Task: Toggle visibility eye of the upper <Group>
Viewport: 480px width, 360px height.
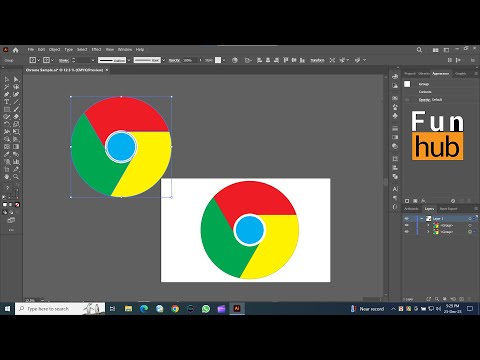Action: click(x=407, y=225)
